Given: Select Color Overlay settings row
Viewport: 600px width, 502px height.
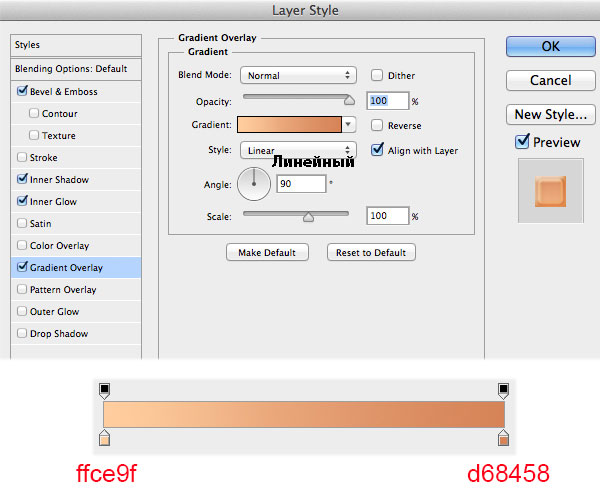Looking at the screenshot, I should [76, 246].
